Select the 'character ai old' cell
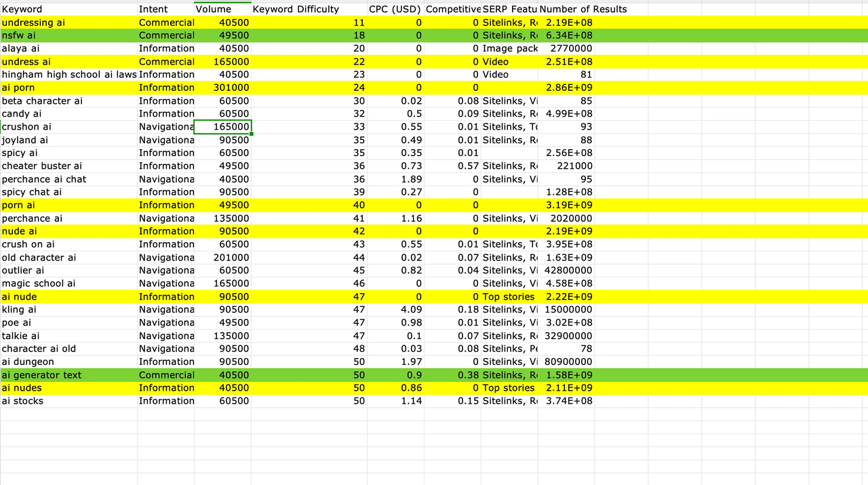The width and height of the screenshot is (868, 485). pyautogui.click(x=68, y=349)
